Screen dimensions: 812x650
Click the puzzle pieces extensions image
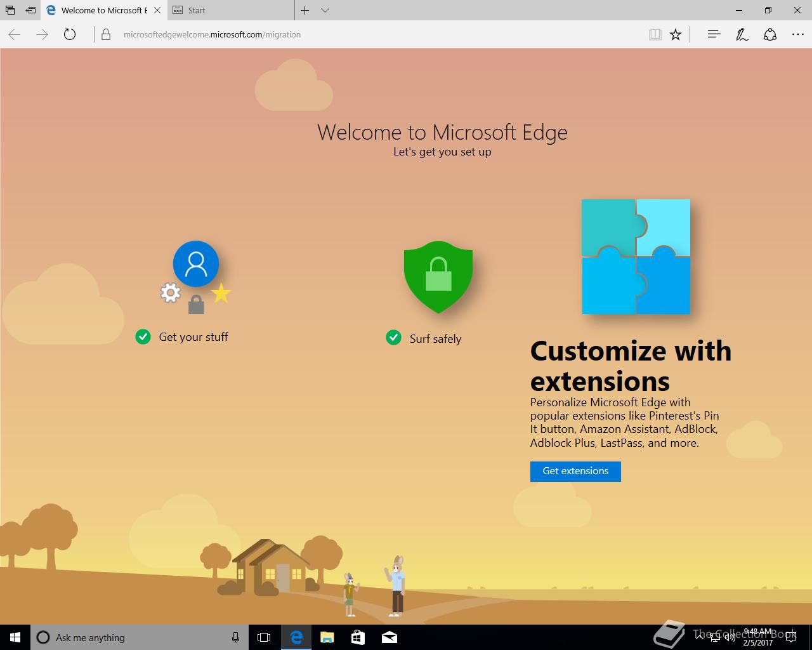coord(636,256)
